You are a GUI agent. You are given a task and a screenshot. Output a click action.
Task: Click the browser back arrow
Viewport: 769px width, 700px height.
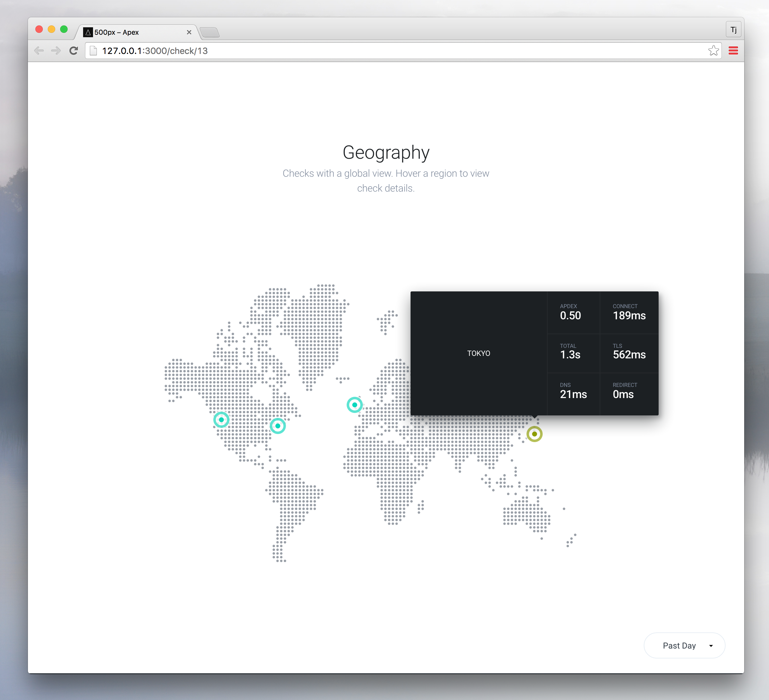pos(39,51)
